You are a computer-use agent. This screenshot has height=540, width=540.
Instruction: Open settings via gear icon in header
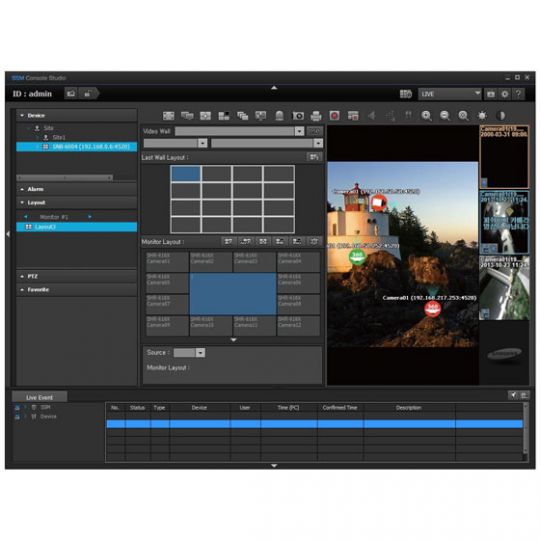pos(505,94)
